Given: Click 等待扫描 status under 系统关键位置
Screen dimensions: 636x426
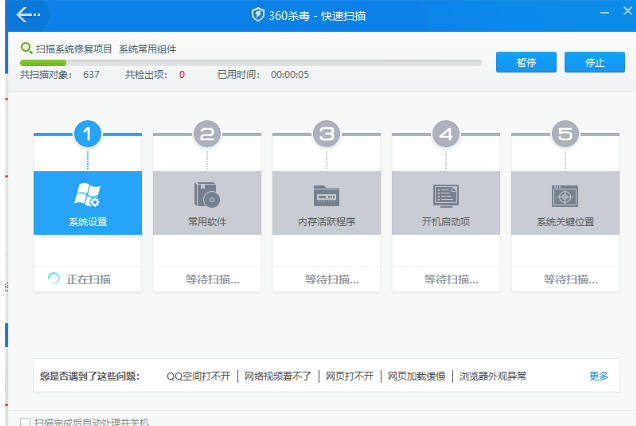Looking at the screenshot, I should click(571, 279).
